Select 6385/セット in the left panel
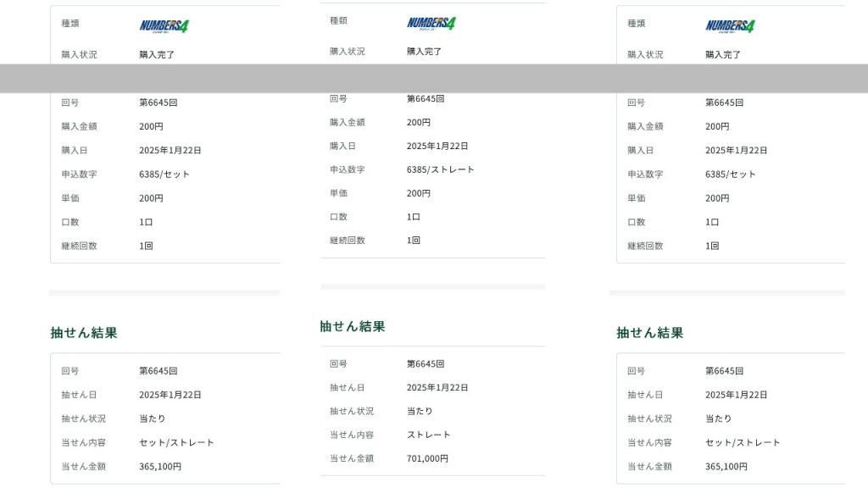 [x=164, y=175]
